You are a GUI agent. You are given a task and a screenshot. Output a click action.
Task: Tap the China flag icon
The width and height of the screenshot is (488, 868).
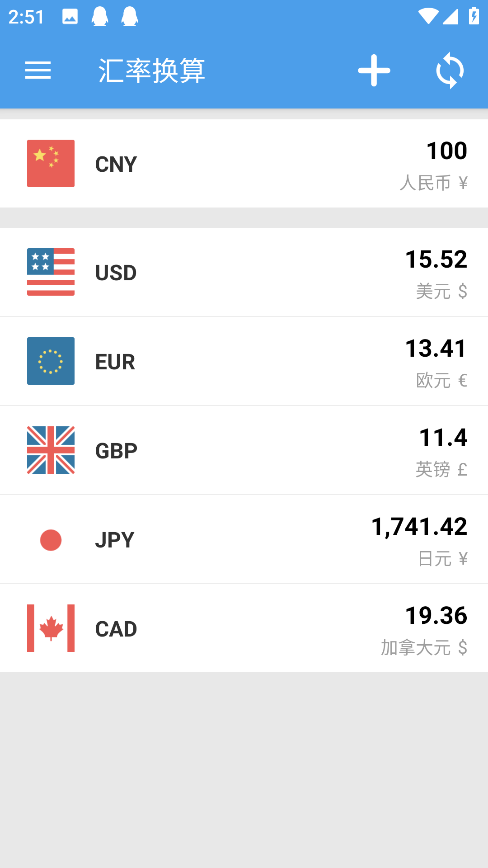click(51, 163)
